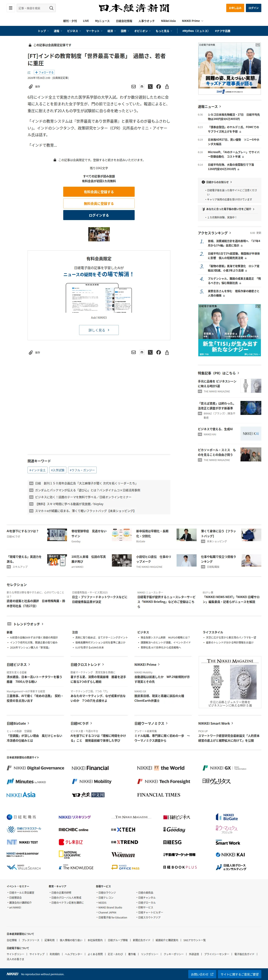
Task: Click the header ログイン button
Action: (x=254, y=8)
